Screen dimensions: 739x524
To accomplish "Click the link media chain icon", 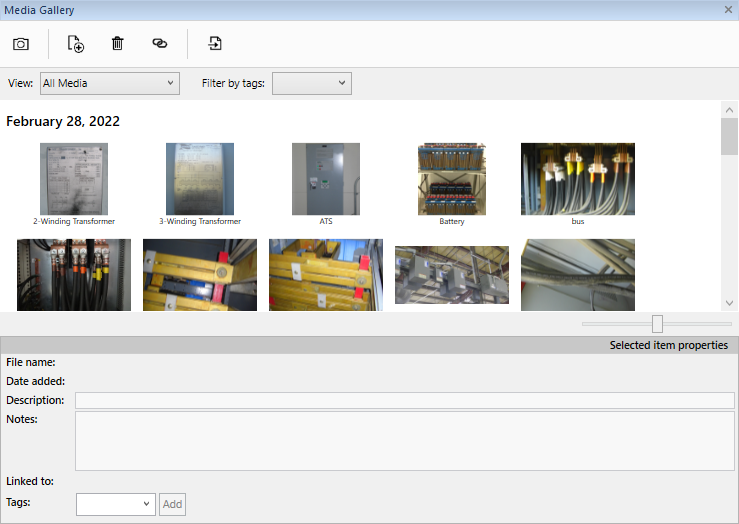I will pos(159,44).
